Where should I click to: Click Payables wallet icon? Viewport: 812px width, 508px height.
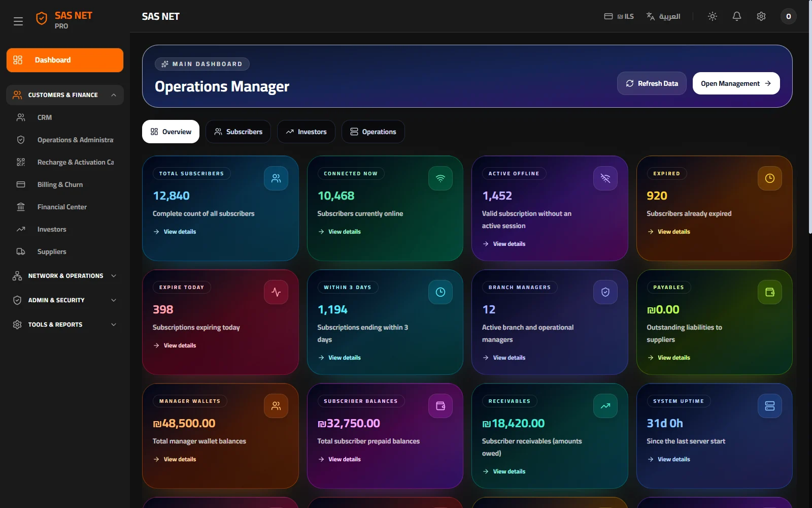pyautogui.click(x=770, y=292)
